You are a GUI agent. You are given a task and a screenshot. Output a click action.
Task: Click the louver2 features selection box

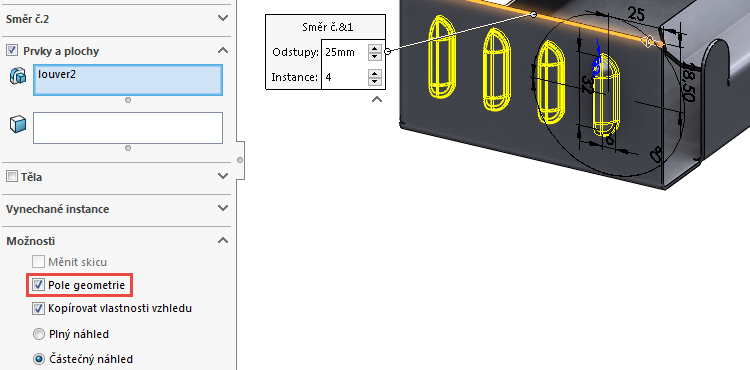(128, 80)
